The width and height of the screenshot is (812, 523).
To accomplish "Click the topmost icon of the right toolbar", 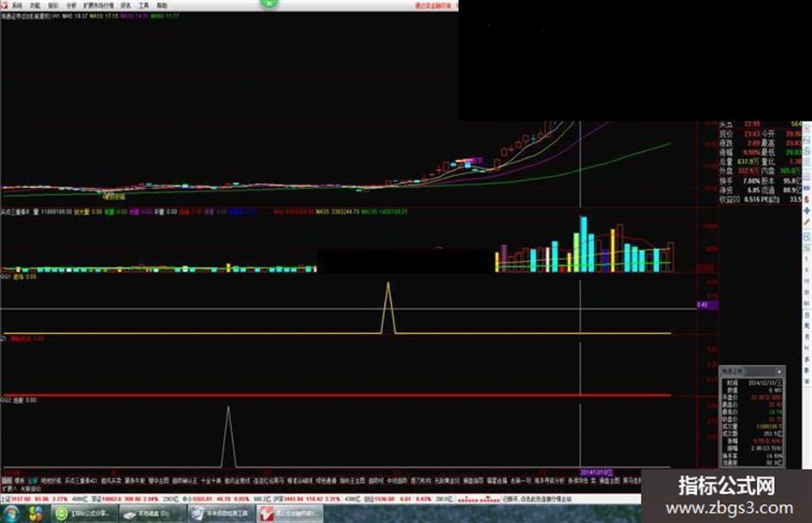I will (806, 128).
